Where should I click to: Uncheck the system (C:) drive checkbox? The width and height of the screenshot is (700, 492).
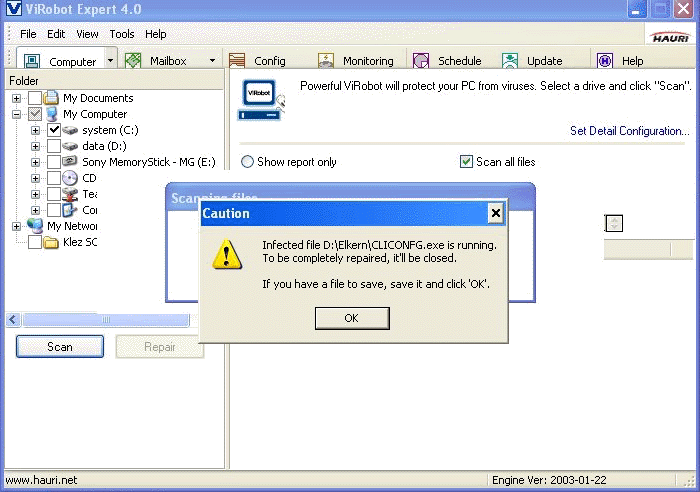click(54, 130)
